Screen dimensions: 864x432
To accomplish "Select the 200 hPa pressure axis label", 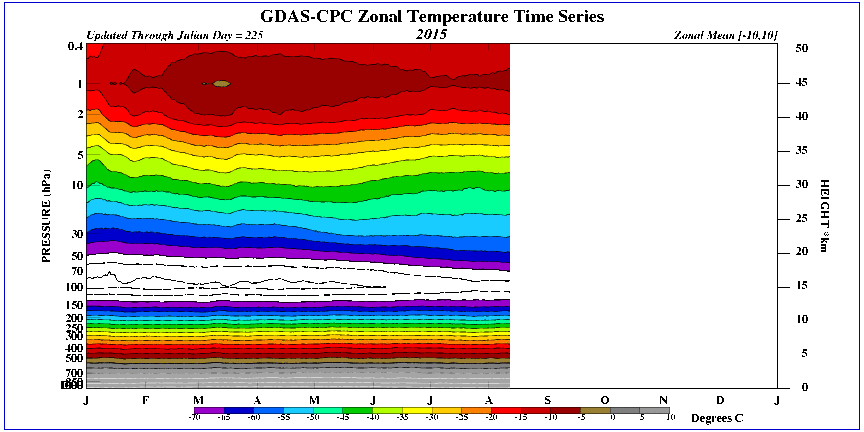I will pos(74,318).
